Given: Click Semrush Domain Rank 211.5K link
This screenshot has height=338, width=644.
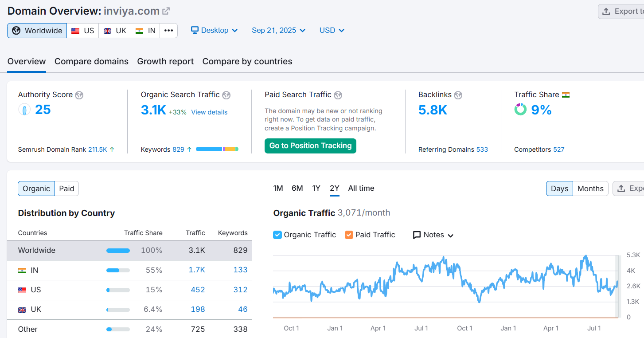Looking at the screenshot, I should (x=98, y=149).
